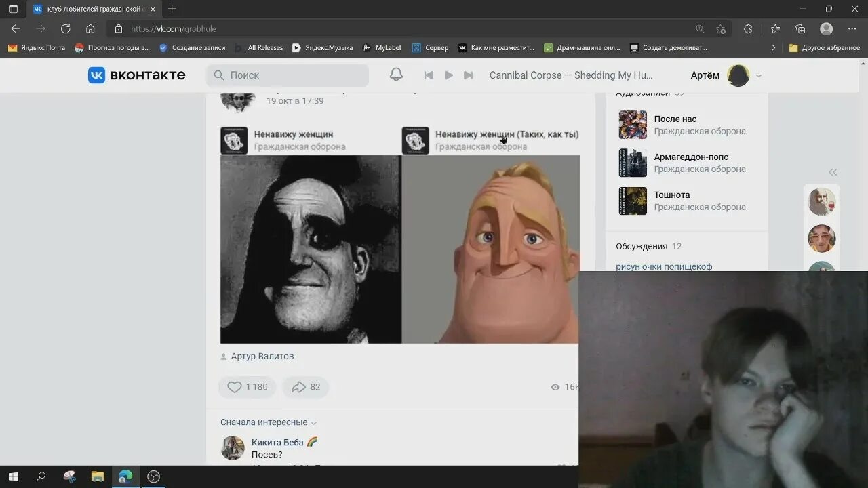The image size is (868, 488).
Task: Add this page to favorites
Action: pyautogui.click(x=720, y=28)
